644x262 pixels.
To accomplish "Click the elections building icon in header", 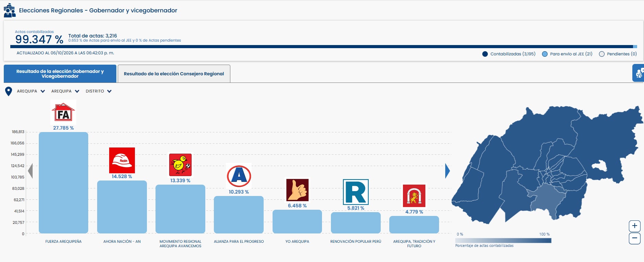I will click(x=10, y=10).
